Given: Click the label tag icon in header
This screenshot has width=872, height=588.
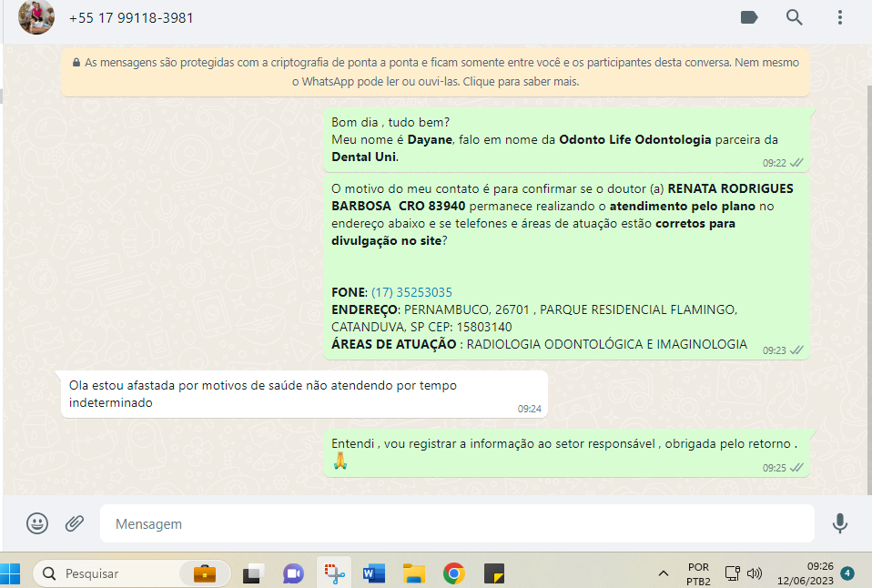Looking at the screenshot, I should tap(749, 17).
